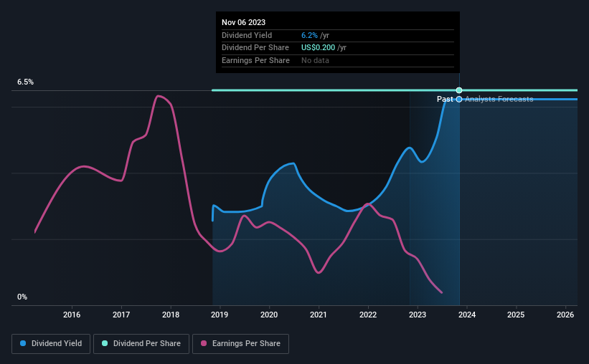The width and height of the screenshot is (589, 364).
Task: Select the 2026 label on the x-axis
Action: click(x=566, y=315)
